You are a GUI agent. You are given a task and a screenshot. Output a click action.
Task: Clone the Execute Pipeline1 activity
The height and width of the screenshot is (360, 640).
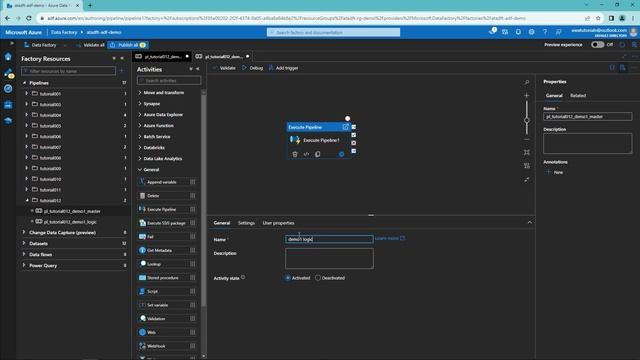pyautogui.click(x=318, y=154)
